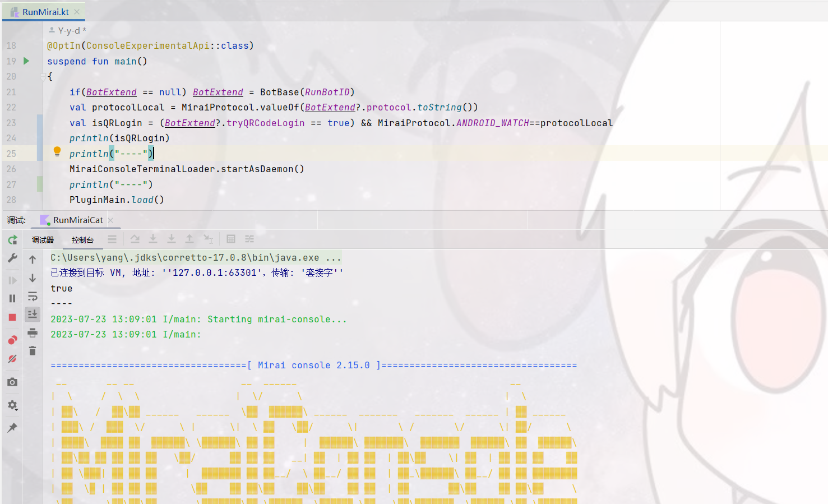Stop the debug process with the red square
828x504 pixels.
[x=12, y=317]
